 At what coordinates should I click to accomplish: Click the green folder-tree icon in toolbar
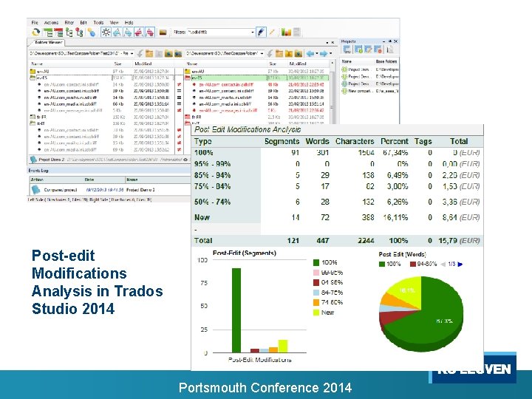point(69,33)
